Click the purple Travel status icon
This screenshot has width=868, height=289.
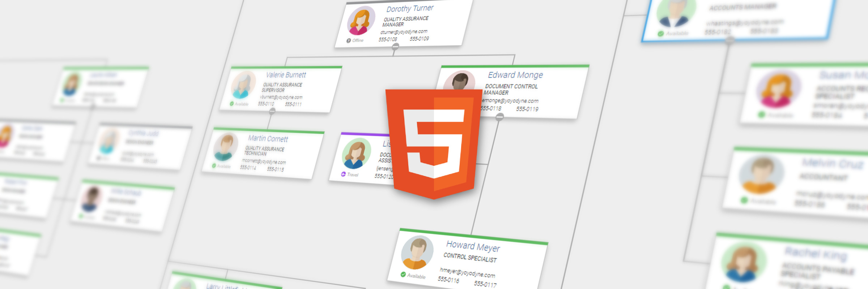(343, 174)
